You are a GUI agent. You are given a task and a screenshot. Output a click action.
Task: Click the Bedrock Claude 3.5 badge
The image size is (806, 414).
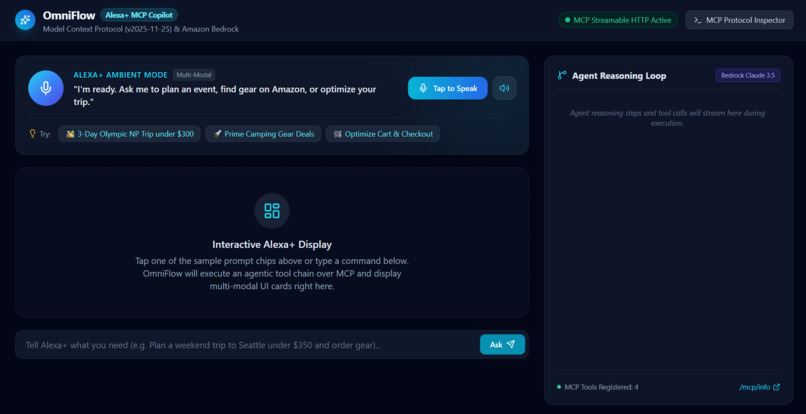click(x=748, y=75)
